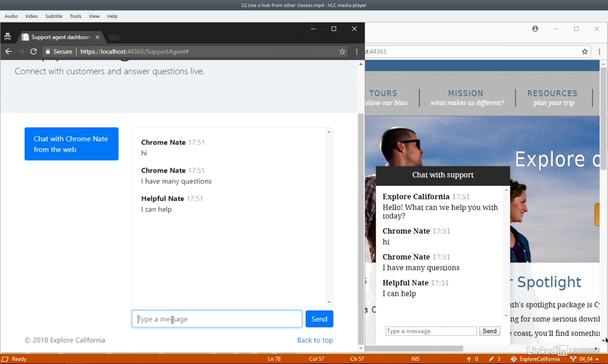Click the 'I can help' agent message
The height and width of the screenshot is (364, 608).
156,209
